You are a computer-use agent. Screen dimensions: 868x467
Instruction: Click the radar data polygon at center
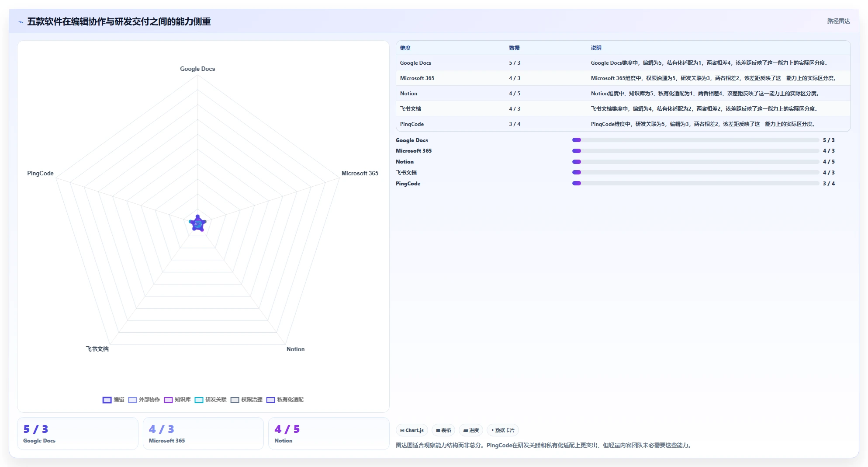point(198,223)
